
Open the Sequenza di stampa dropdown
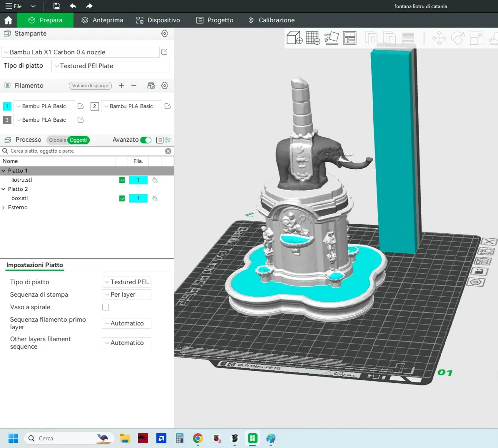point(126,295)
